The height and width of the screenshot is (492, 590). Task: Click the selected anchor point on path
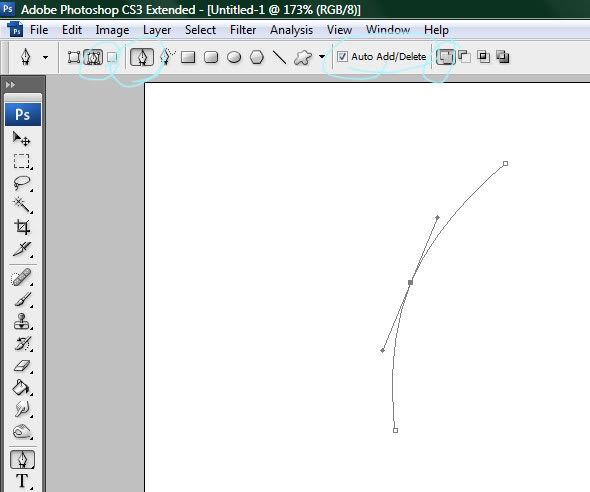point(411,282)
